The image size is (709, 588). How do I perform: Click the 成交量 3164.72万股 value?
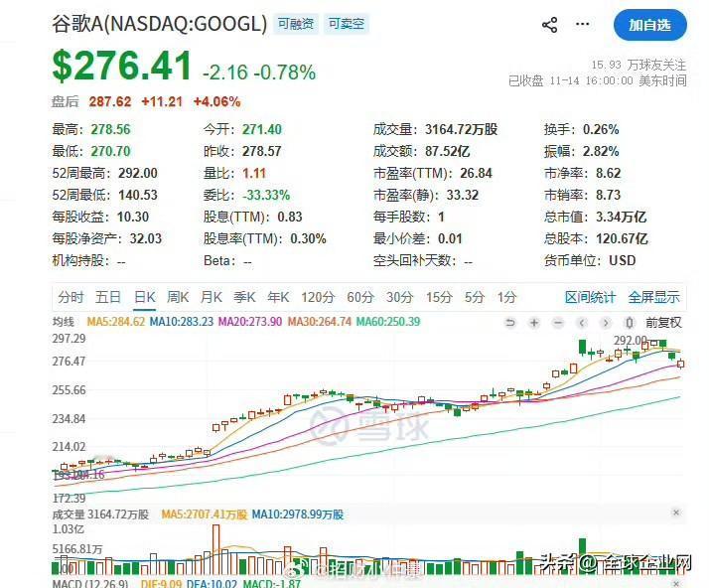tap(461, 129)
